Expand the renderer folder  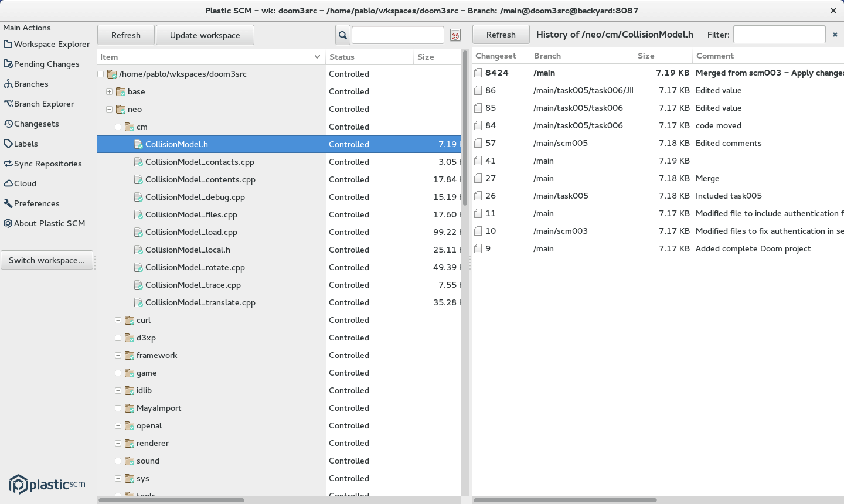coord(118,444)
